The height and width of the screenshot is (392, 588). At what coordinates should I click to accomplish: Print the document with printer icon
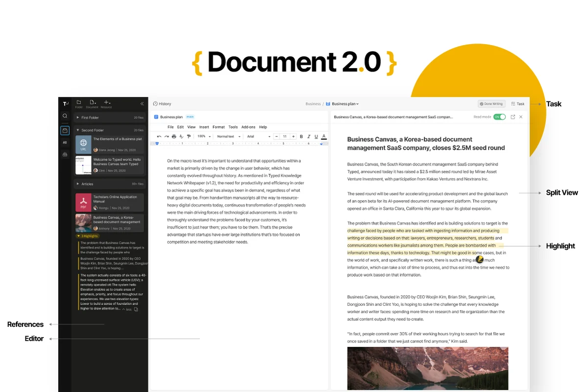(174, 136)
